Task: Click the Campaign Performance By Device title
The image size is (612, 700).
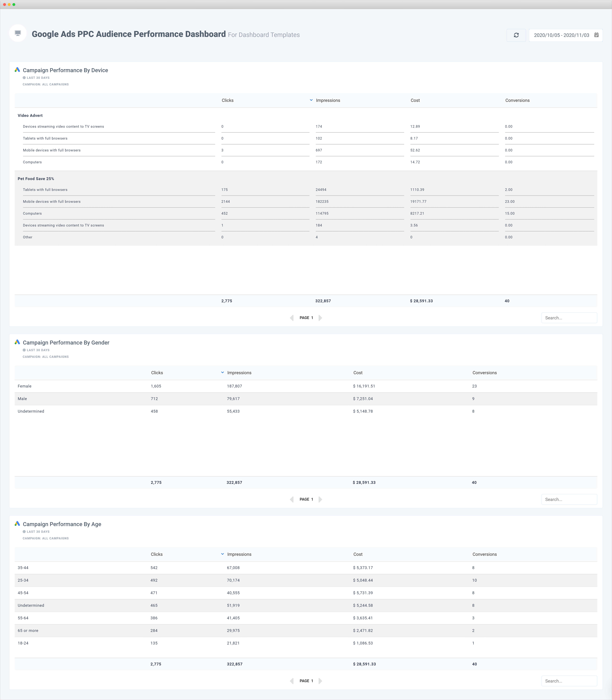Action: pyautogui.click(x=65, y=70)
